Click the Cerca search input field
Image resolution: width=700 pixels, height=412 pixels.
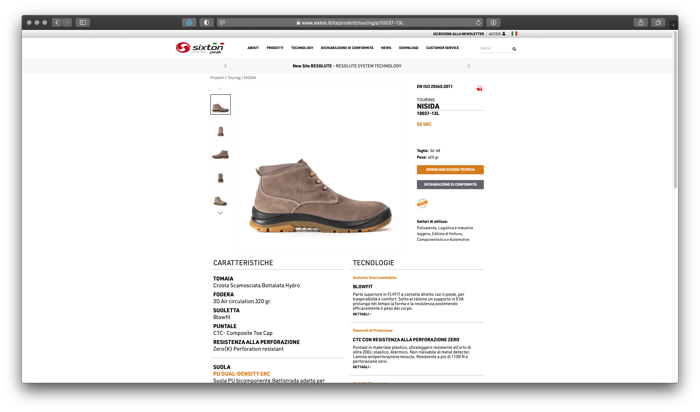pos(495,48)
